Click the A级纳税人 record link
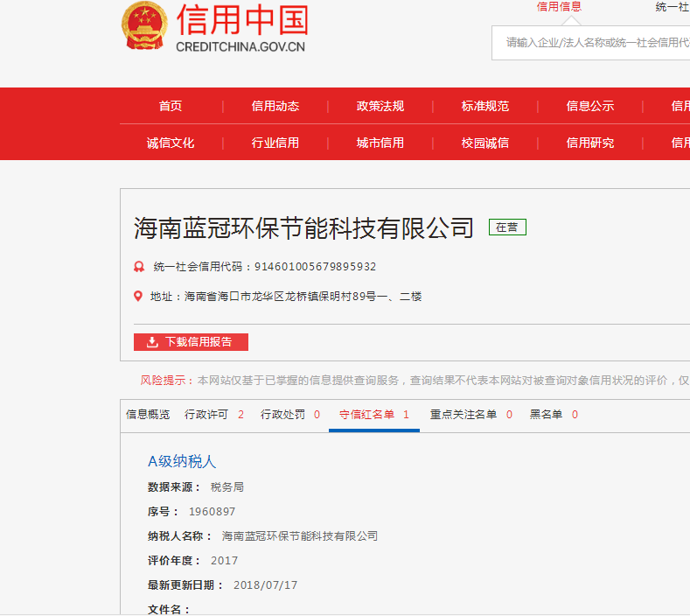The image size is (690, 616). 182,461
